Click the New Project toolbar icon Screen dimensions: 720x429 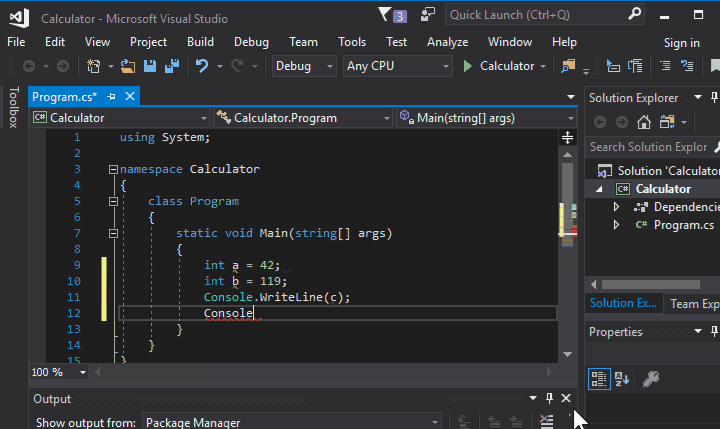[94, 67]
